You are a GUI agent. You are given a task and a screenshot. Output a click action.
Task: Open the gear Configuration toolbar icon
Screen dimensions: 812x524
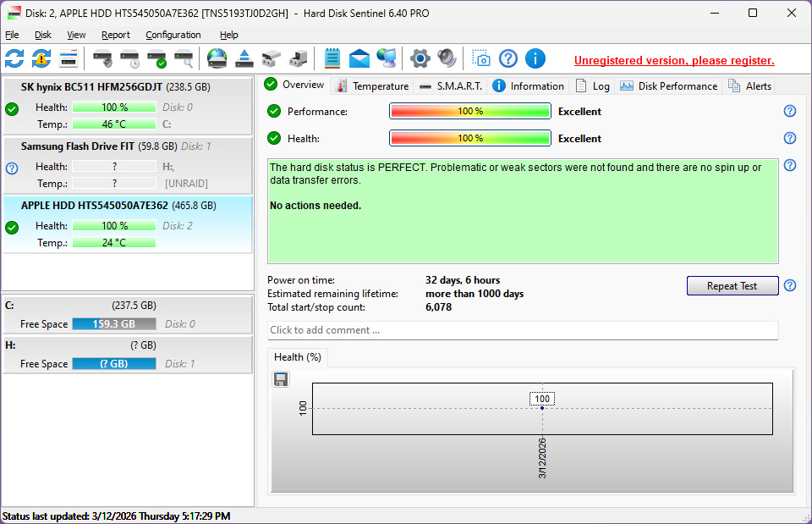[420, 58]
